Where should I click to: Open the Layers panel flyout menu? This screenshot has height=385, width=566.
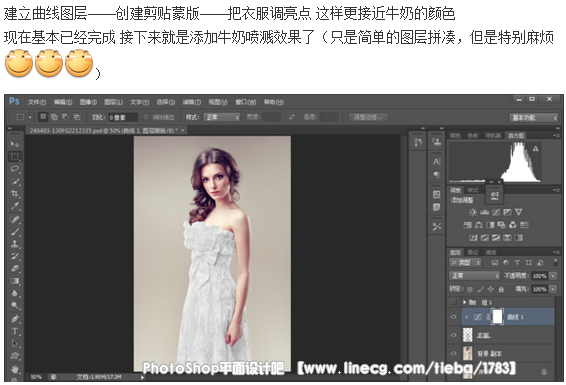556,252
